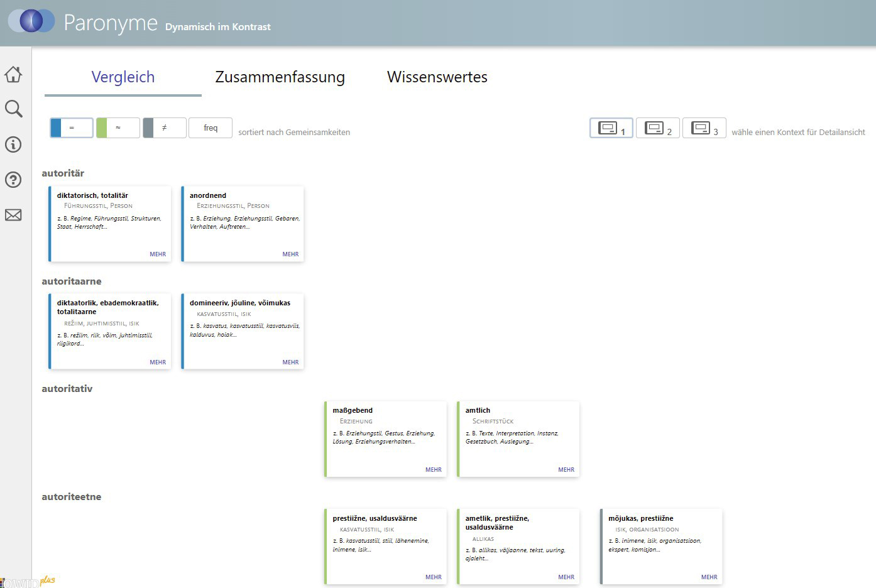Switch to the Wissenswertes tab

(437, 77)
